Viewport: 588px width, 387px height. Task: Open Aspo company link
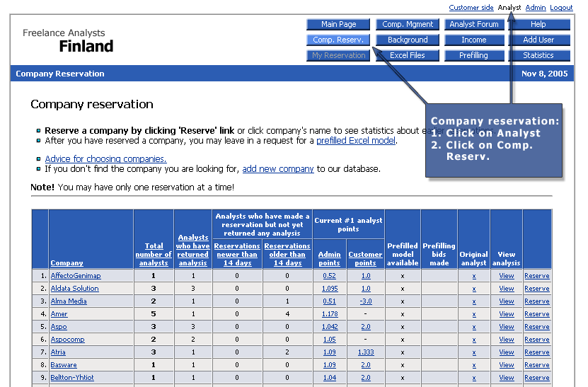pos(59,327)
